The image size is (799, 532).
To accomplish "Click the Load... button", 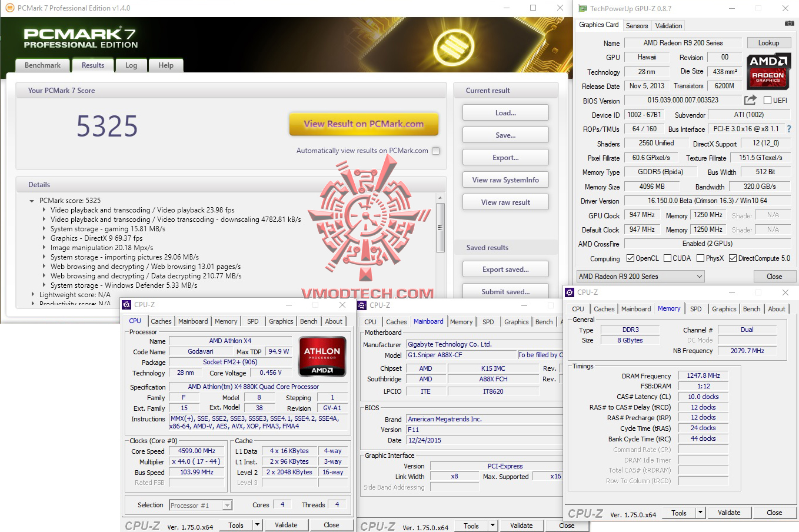I will 505,113.
